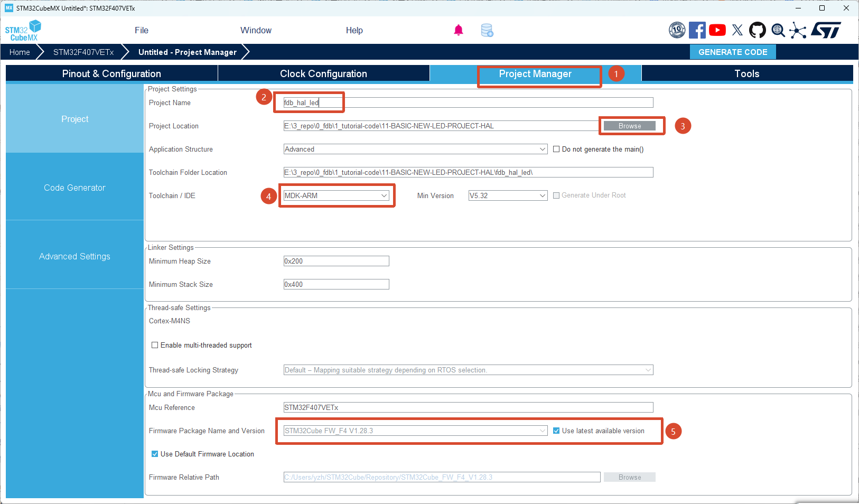Click the Mcu Reference field
Image resolution: width=859 pixels, height=504 pixels.
pyautogui.click(x=468, y=407)
